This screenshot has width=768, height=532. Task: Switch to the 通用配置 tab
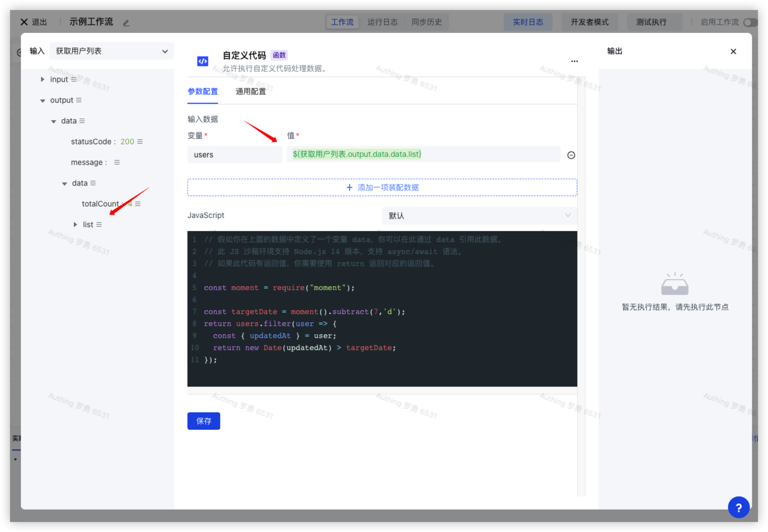[251, 91]
